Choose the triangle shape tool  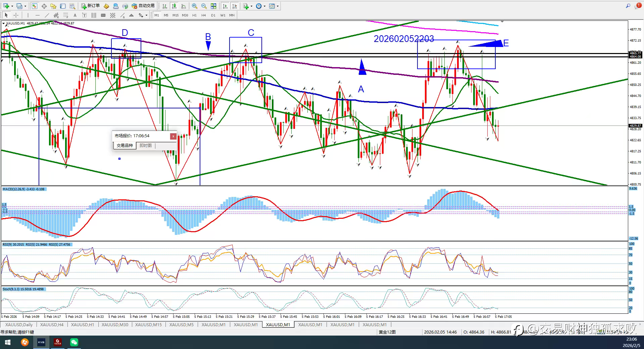[132, 15]
